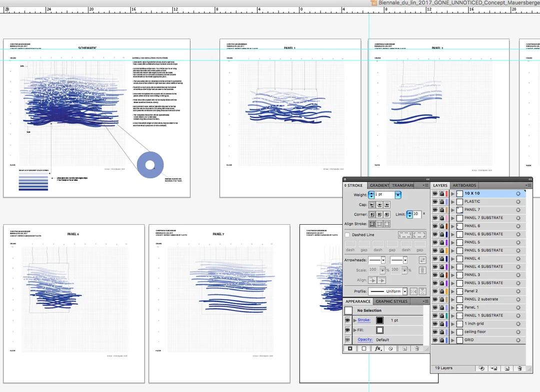The width and height of the screenshot is (540, 392).
Task: Click target circle of PANEL 7 layer
Action: pyautogui.click(x=518, y=210)
